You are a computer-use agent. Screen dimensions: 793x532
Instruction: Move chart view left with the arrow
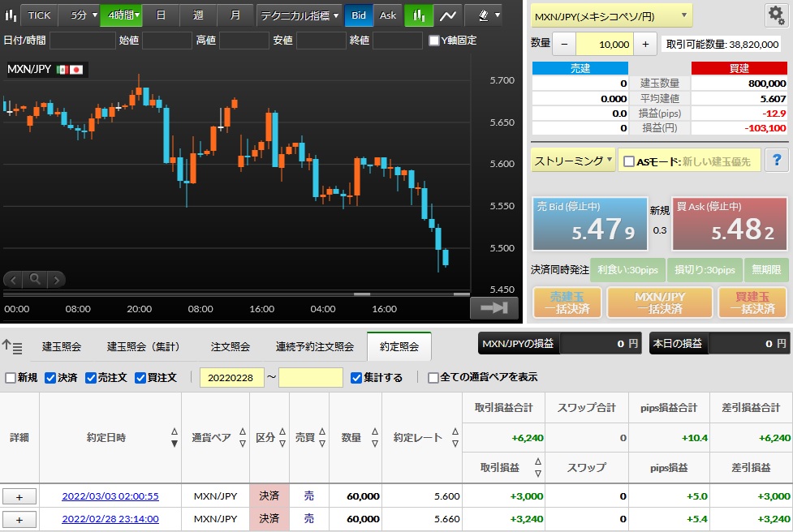(x=13, y=280)
